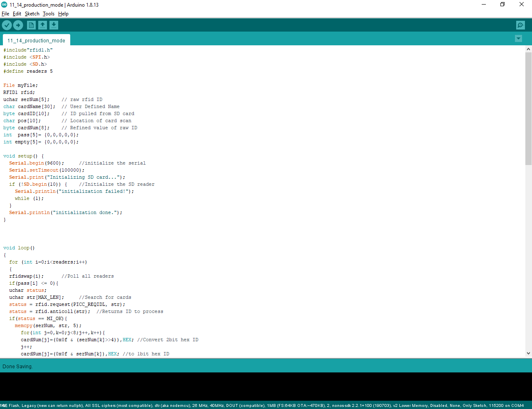Click the 'uchar str[MAX_LEN];' declaration

(37, 297)
